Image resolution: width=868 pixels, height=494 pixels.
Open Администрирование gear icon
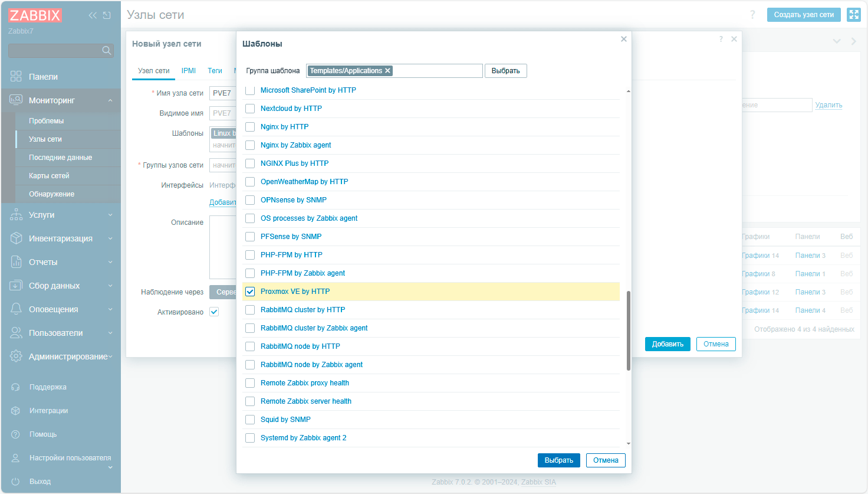(16, 356)
